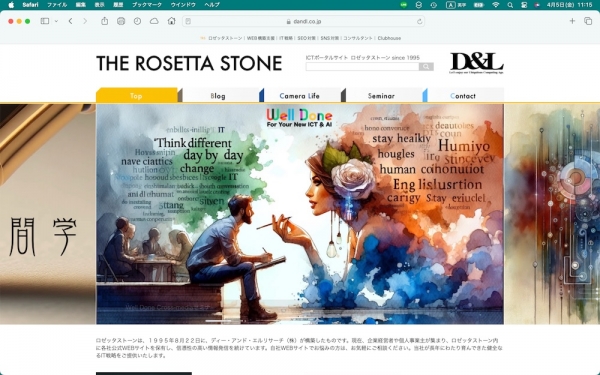Open the ウインドウ menu
Screen dimensions: 600x375
[183, 5]
